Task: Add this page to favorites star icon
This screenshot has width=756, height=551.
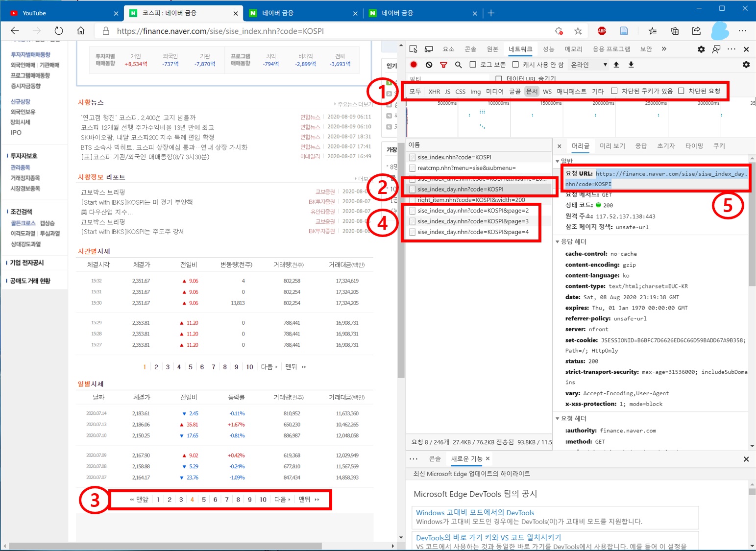Action: pos(578,31)
